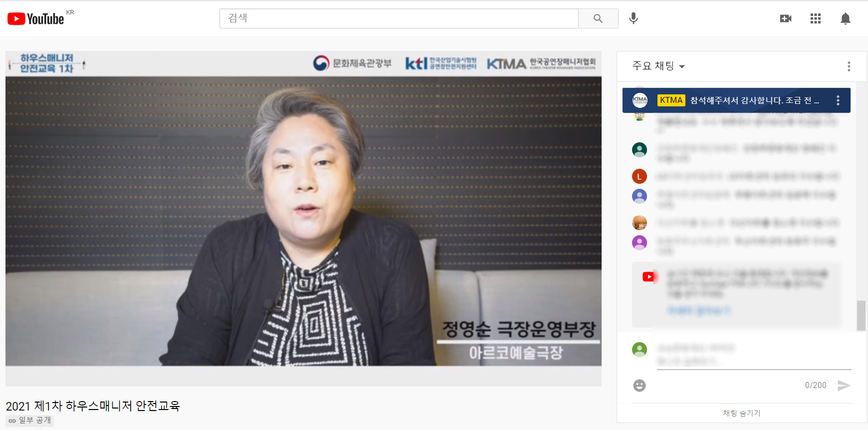This screenshot has width=868, height=430.
Task: Click the video title 2021 제1차 하우스매니저 안전교육
Action: [x=93, y=406]
